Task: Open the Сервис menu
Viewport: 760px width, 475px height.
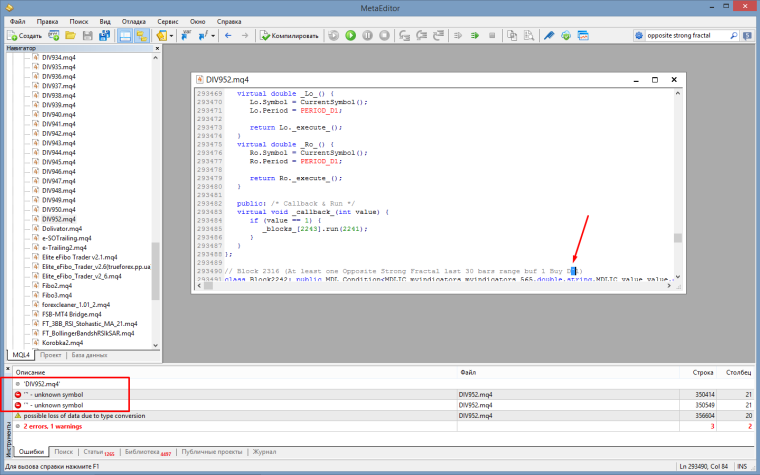Action: point(168,21)
